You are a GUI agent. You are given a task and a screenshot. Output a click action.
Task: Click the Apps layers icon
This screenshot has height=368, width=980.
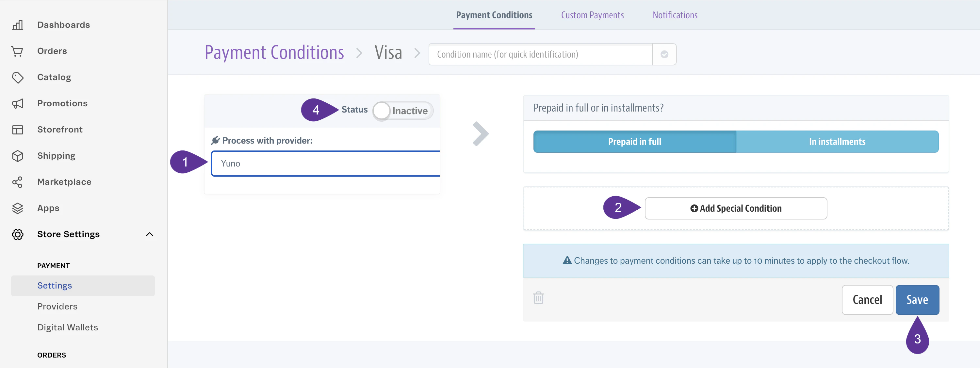coord(18,208)
